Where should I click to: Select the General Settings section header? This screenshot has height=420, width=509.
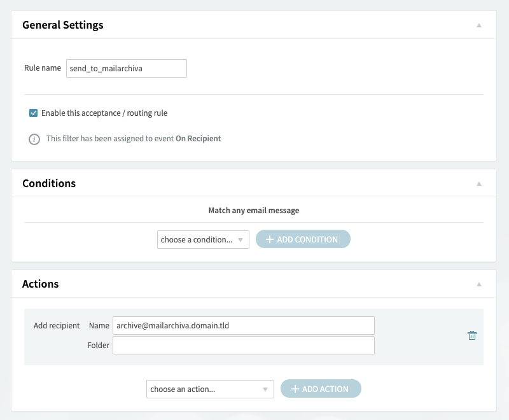tap(61, 25)
